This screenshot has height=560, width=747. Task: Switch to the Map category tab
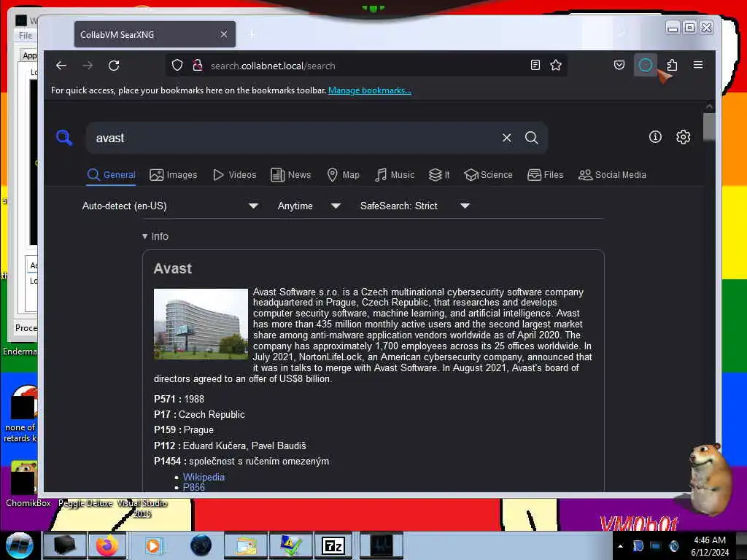[x=343, y=175]
